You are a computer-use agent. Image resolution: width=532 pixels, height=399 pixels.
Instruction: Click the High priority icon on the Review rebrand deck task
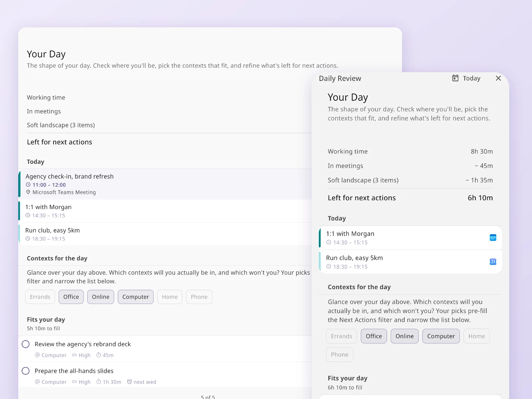coord(74,355)
